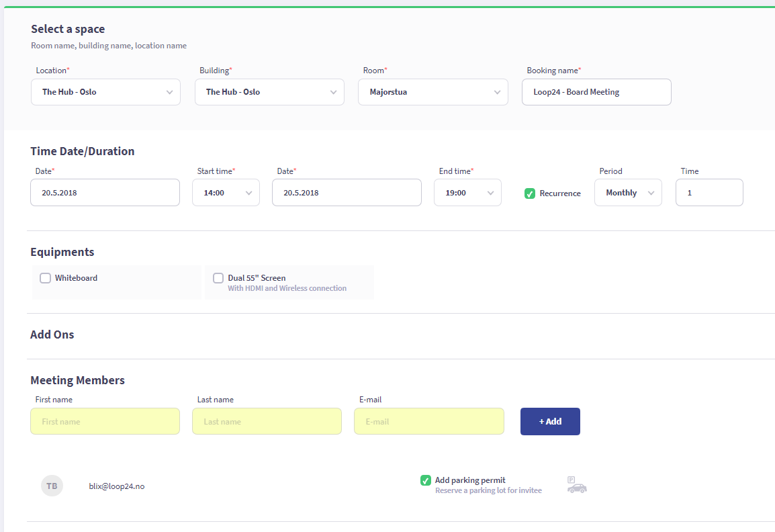Viewport: 775px width, 532px height.
Task: Toggle the Recurrence checkbox
Action: point(530,193)
